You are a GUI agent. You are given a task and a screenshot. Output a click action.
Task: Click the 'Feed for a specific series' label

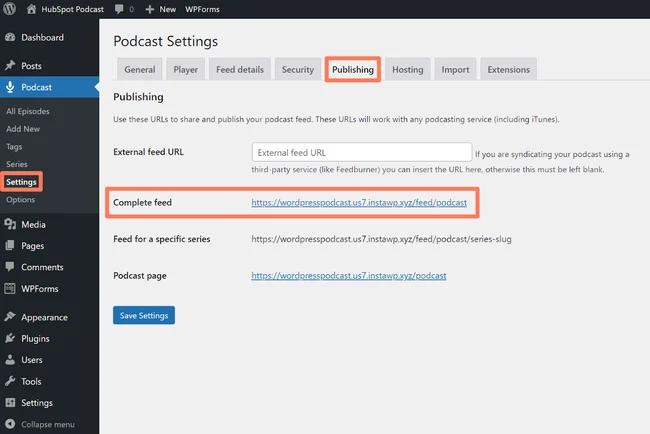162,239
